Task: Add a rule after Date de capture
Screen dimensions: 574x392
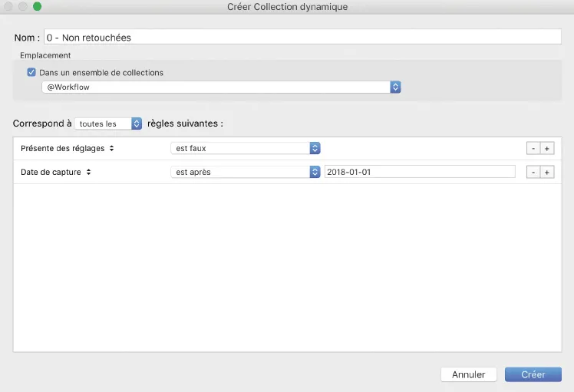Action: tap(547, 173)
